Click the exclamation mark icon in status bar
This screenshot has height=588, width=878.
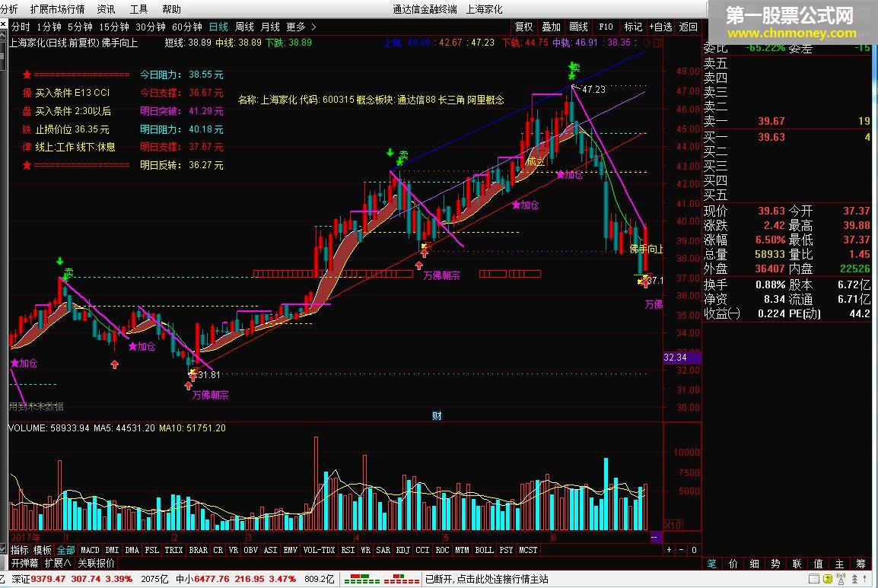(864, 578)
